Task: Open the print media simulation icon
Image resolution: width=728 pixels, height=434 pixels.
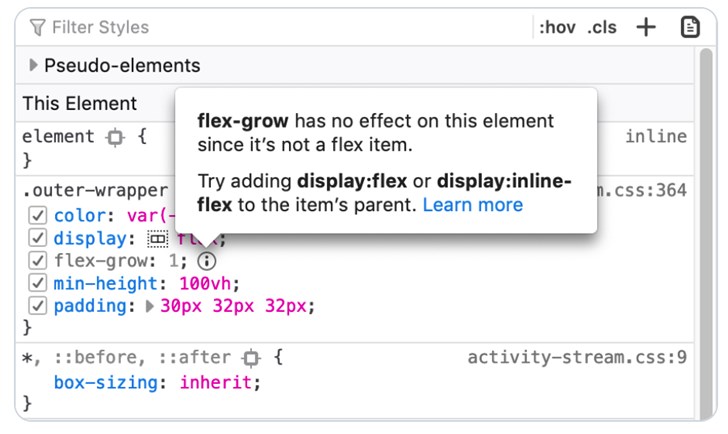Action: pos(690,27)
